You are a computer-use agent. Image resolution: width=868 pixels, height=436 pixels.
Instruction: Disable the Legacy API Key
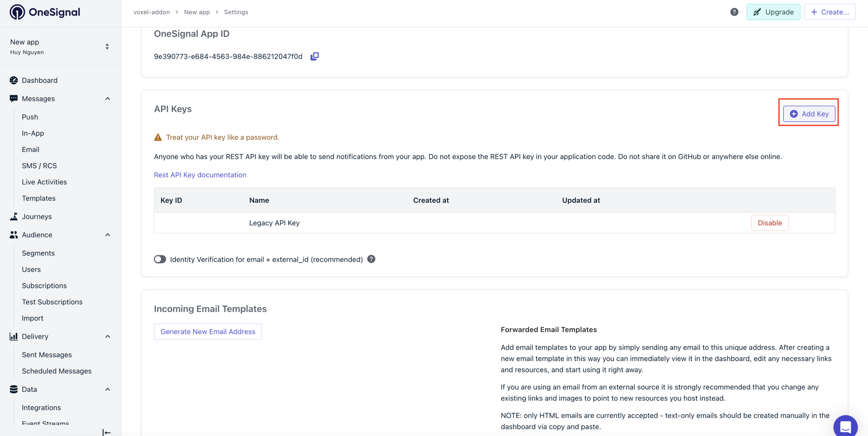point(769,223)
